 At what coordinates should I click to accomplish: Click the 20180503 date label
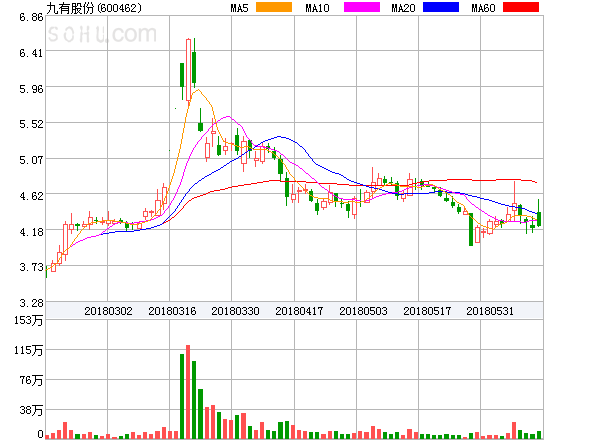coord(363,311)
